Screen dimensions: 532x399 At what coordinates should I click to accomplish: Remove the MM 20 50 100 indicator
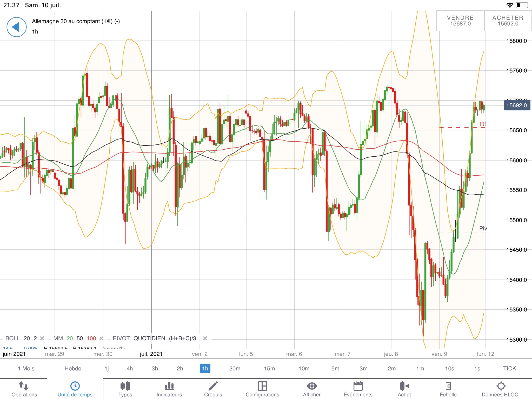(102, 338)
